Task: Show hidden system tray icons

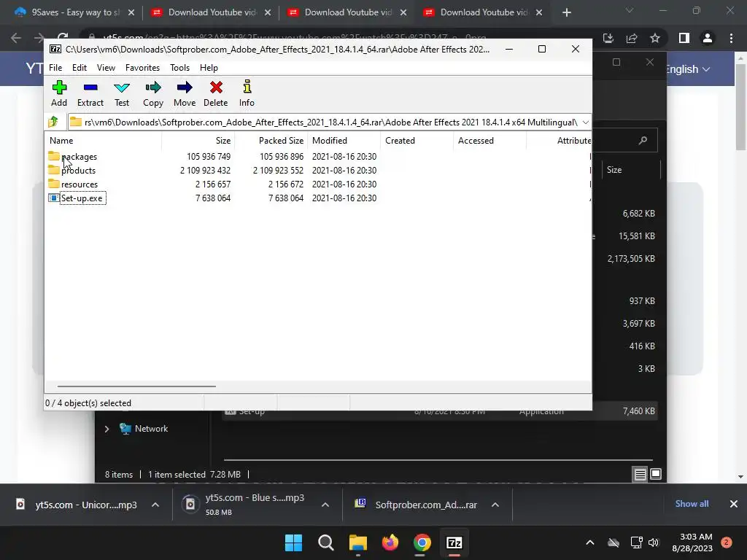Action: point(589,542)
